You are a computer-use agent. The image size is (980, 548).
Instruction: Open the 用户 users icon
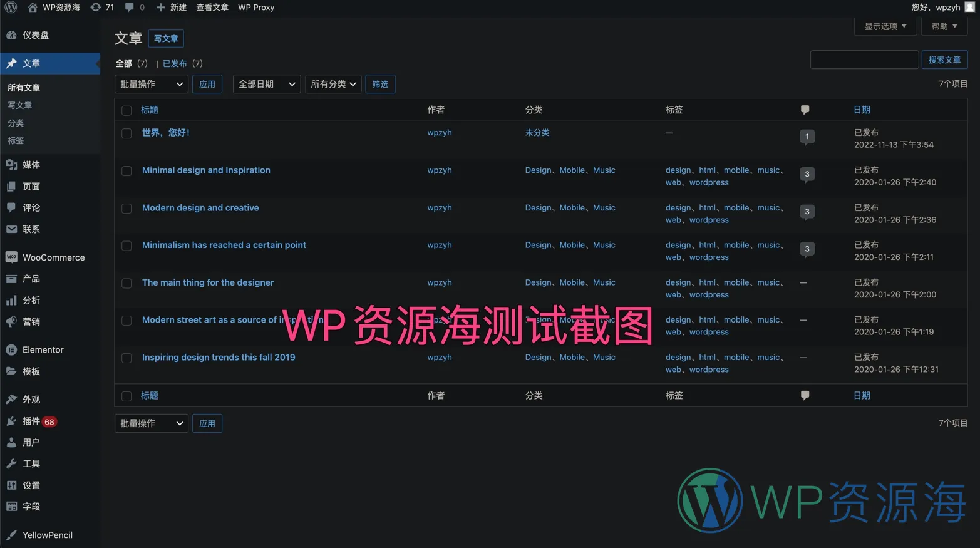(11, 442)
